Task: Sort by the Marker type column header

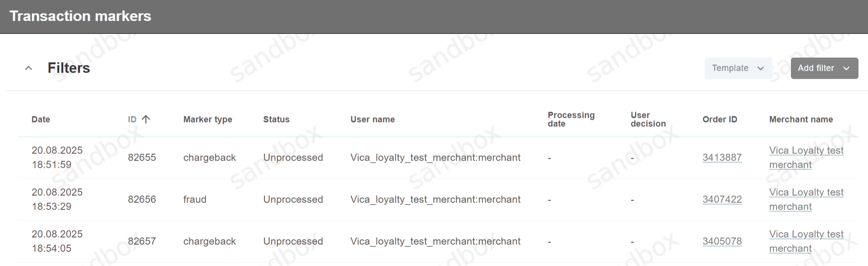Action: point(207,120)
